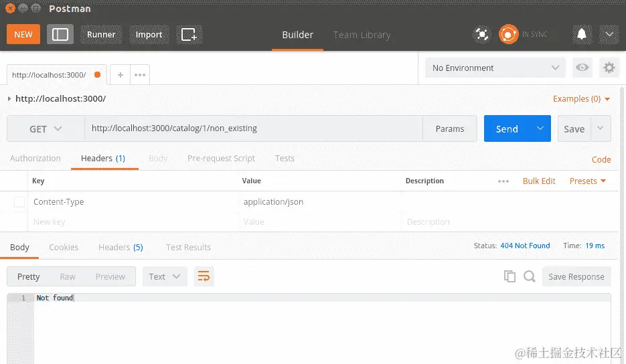
Task: Switch to Team Library tab
Action: [362, 35]
